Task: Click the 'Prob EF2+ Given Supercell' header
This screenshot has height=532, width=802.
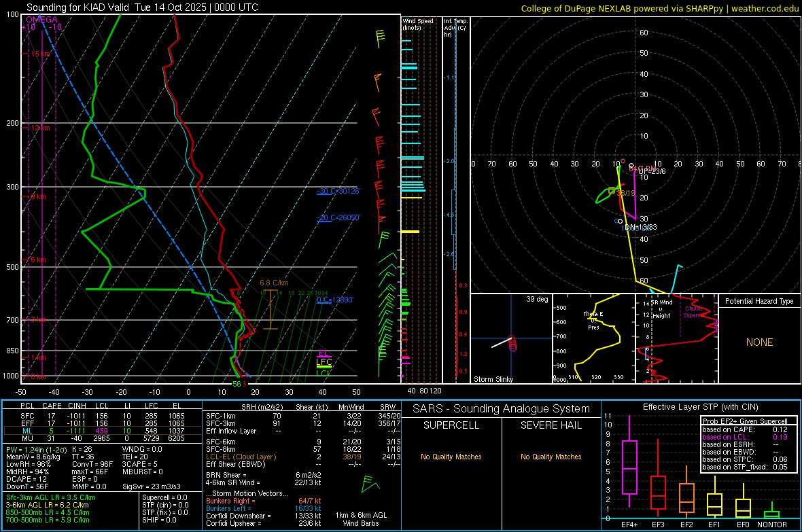Action: pos(745,421)
